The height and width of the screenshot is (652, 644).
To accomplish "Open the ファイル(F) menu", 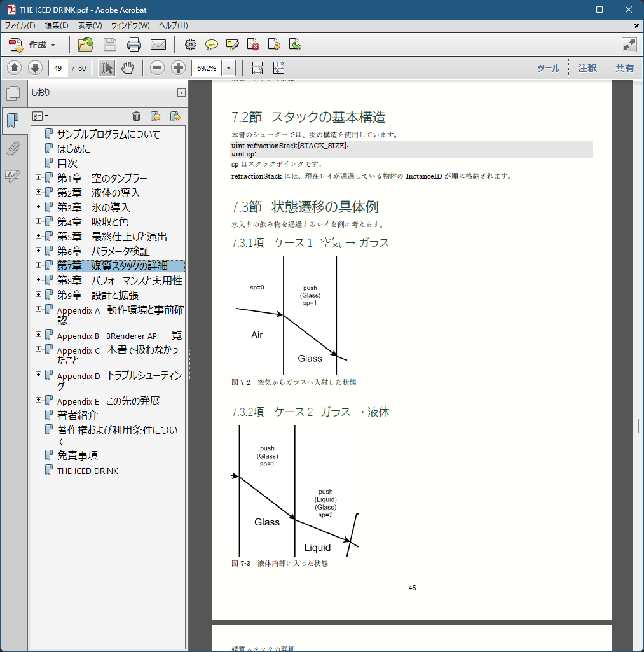I will click(x=20, y=25).
